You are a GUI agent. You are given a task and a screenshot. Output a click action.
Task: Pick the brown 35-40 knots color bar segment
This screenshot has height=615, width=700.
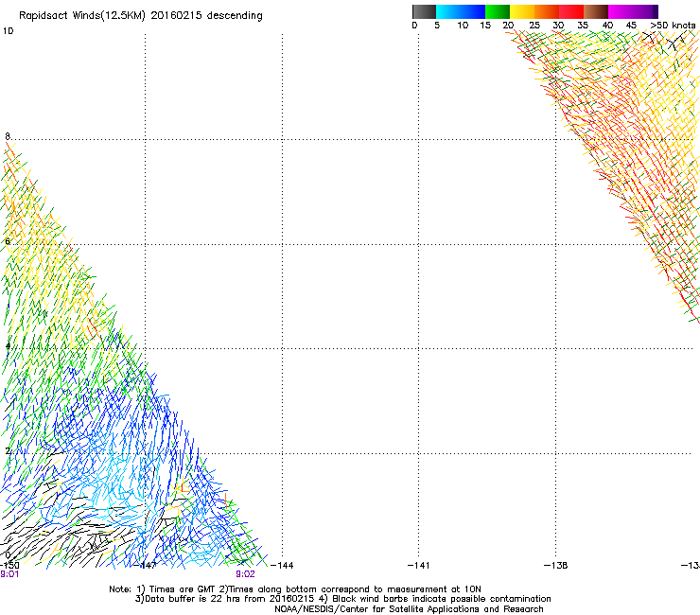pyautogui.click(x=596, y=11)
